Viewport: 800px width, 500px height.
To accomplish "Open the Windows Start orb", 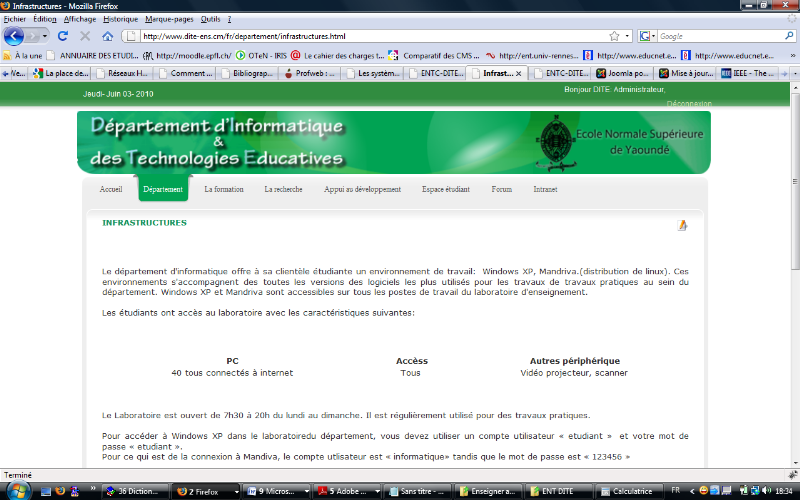I will coord(18,491).
